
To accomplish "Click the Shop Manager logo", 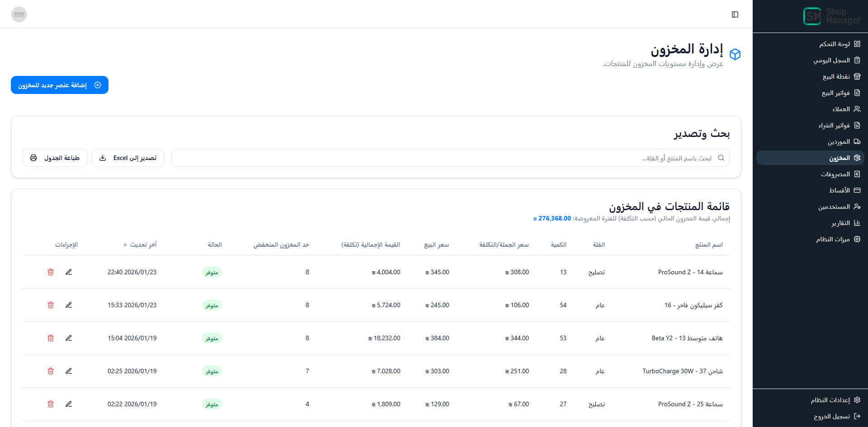I will click(832, 16).
